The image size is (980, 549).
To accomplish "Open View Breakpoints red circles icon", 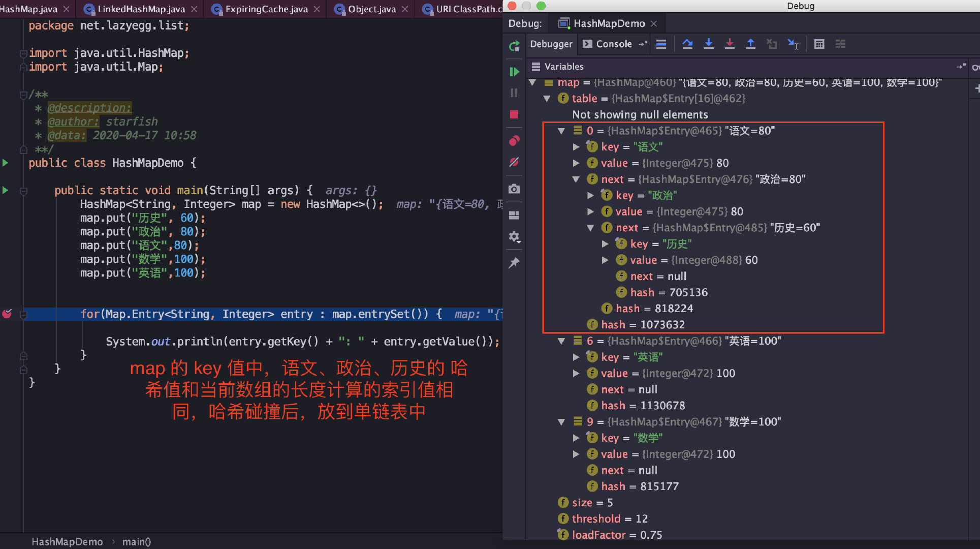I will click(x=514, y=141).
